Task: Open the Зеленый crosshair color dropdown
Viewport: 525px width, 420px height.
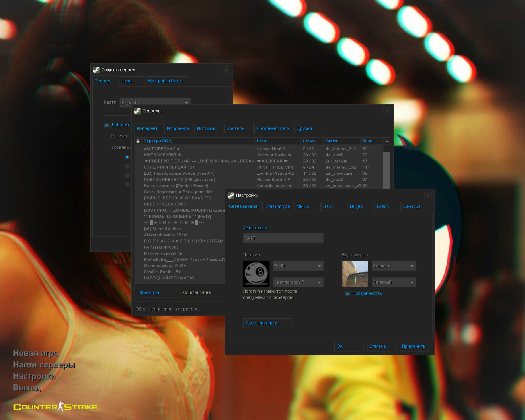Action: [394, 283]
